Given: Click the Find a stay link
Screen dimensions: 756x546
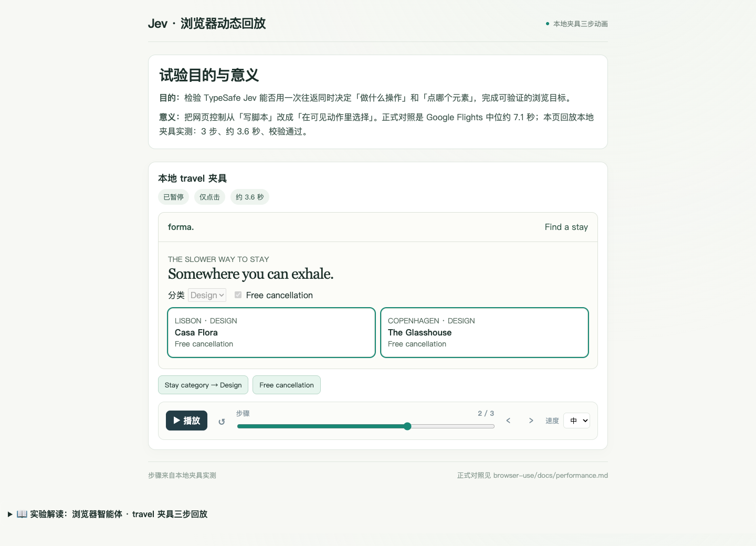Looking at the screenshot, I should tap(566, 227).
